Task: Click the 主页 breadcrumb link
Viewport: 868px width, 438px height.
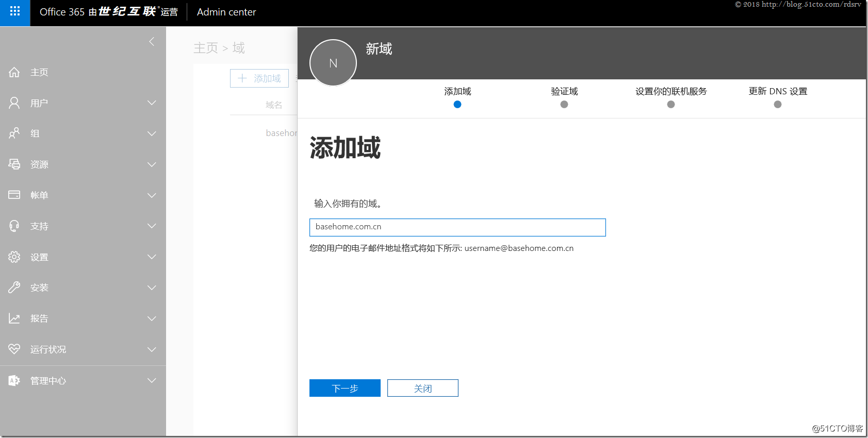Action: (206, 48)
